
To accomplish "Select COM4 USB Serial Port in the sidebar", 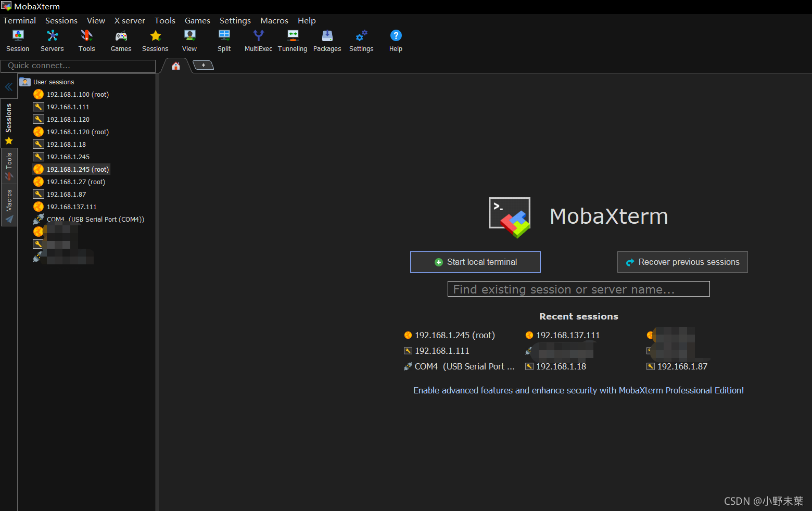I will tap(89, 219).
